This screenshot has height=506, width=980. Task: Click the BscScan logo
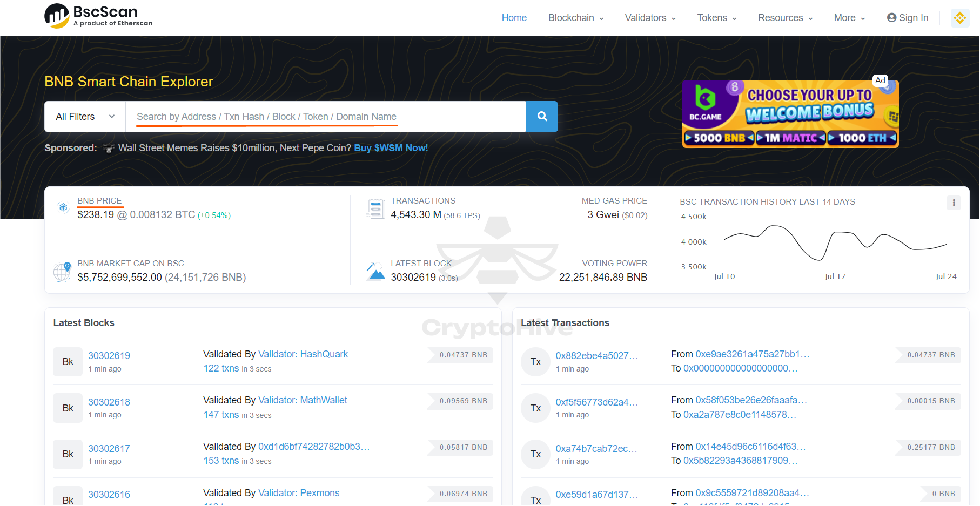click(x=98, y=16)
